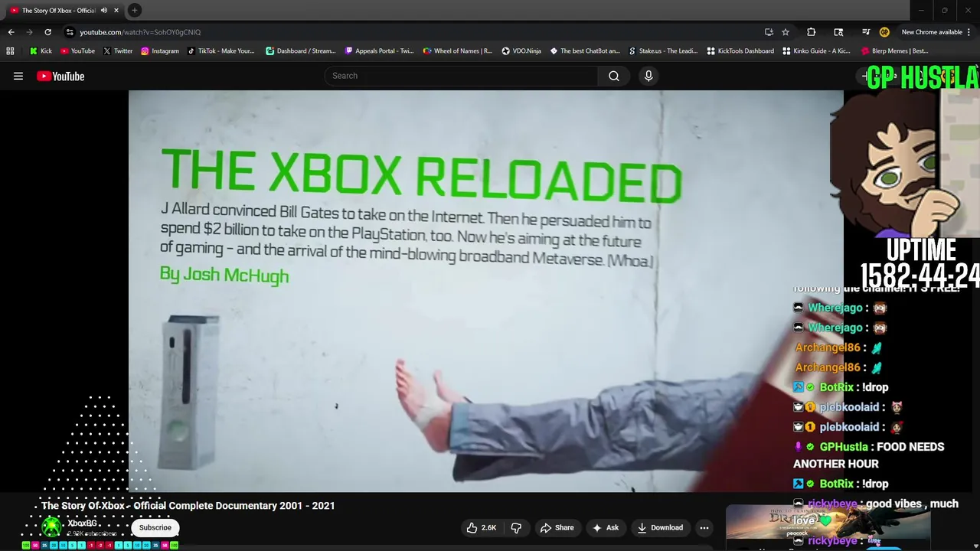Open Dashboard / Stream... bookmark
980x551 pixels.
click(x=300, y=51)
